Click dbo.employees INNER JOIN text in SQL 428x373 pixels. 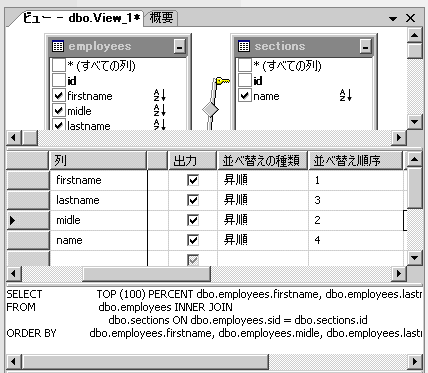(x=166, y=307)
